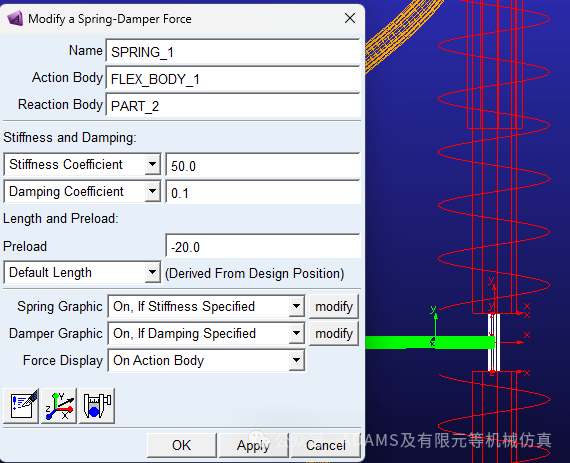The width and height of the screenshot is (570, 463).
Task: Click the Apply button
Action: click(x=253, y=445)
